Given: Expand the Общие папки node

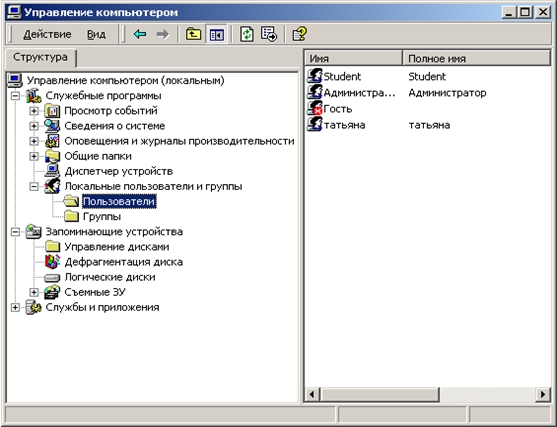Looking at the screenshot, I should point(34,156).
